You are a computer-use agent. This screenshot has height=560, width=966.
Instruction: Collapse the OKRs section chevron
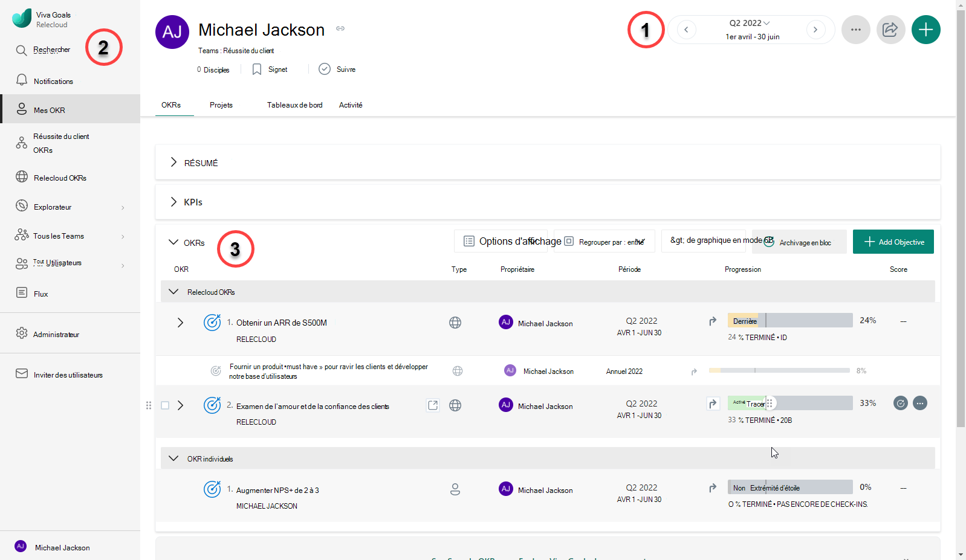coord(173,242)
